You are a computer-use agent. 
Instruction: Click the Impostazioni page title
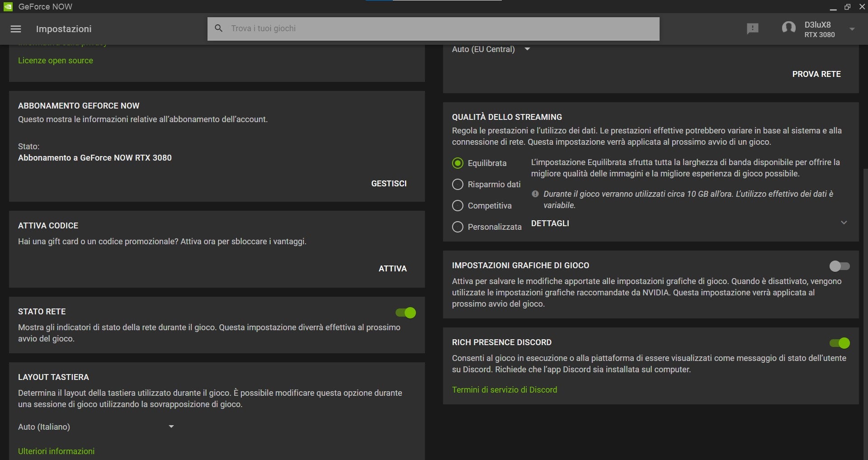point(64,29)
